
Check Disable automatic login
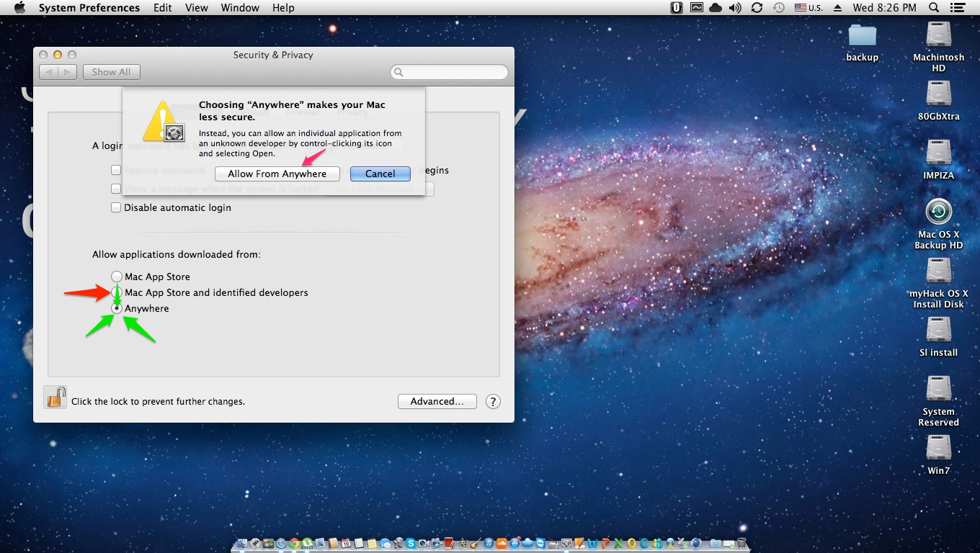pos(115,207)
